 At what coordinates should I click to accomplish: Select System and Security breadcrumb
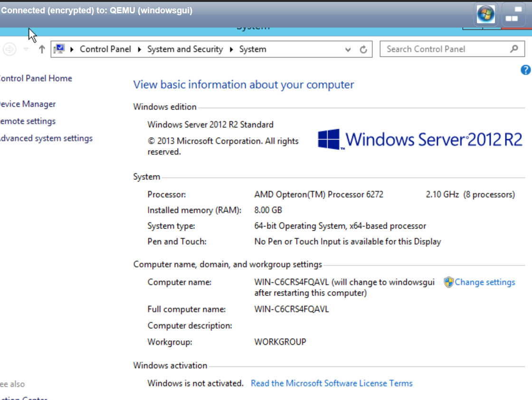pyautogui.click(x=185, y=49)
